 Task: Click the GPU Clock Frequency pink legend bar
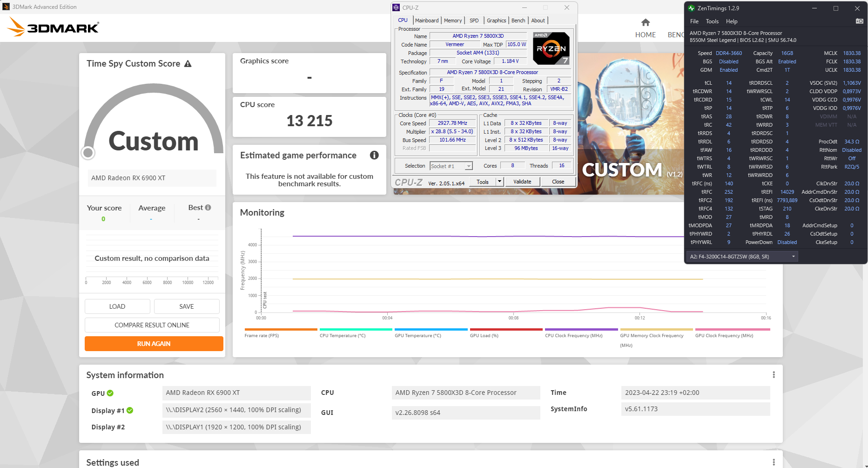733,329
